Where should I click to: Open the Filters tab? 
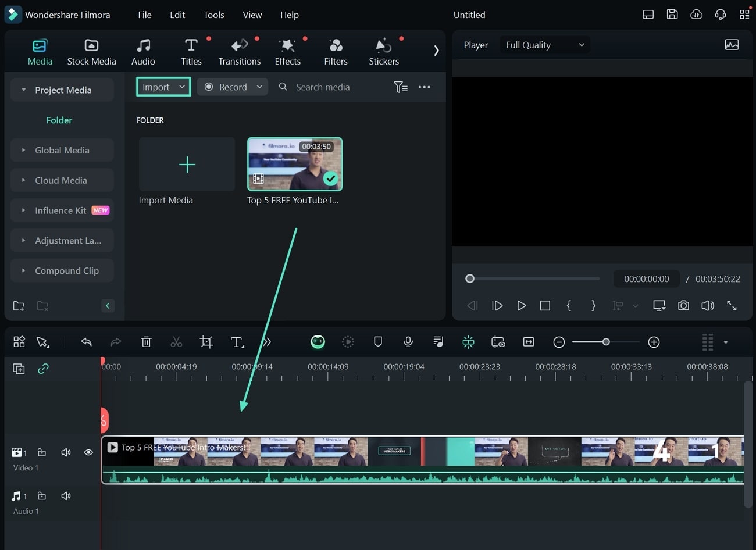[336, 52]
